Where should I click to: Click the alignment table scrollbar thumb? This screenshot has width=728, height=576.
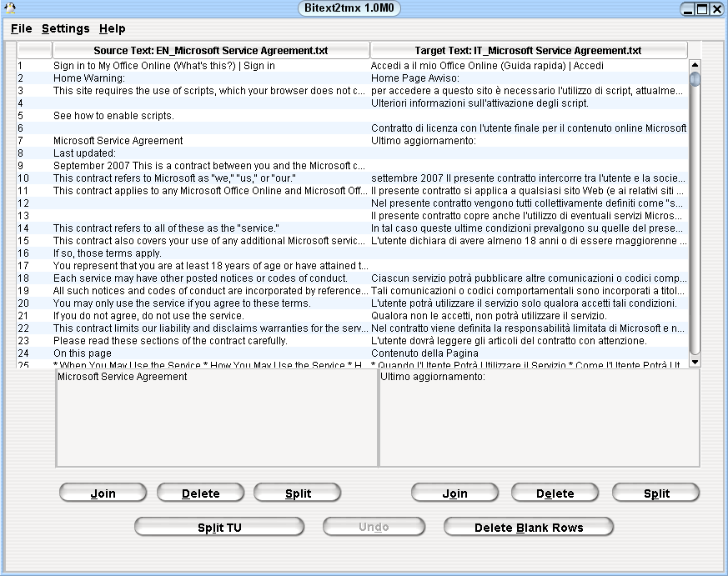(x=695, y=79)
